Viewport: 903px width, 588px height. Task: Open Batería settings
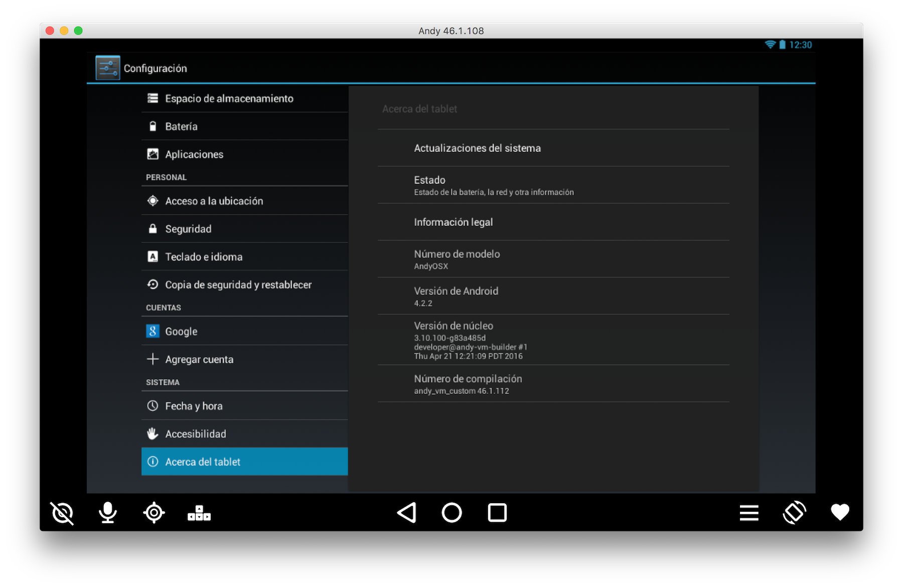click(x=245, y=126)
